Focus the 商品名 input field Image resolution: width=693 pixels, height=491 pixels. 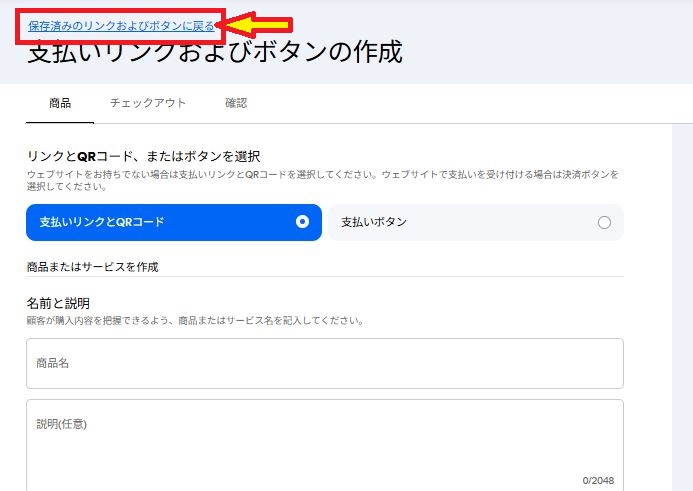coord(324,363)
